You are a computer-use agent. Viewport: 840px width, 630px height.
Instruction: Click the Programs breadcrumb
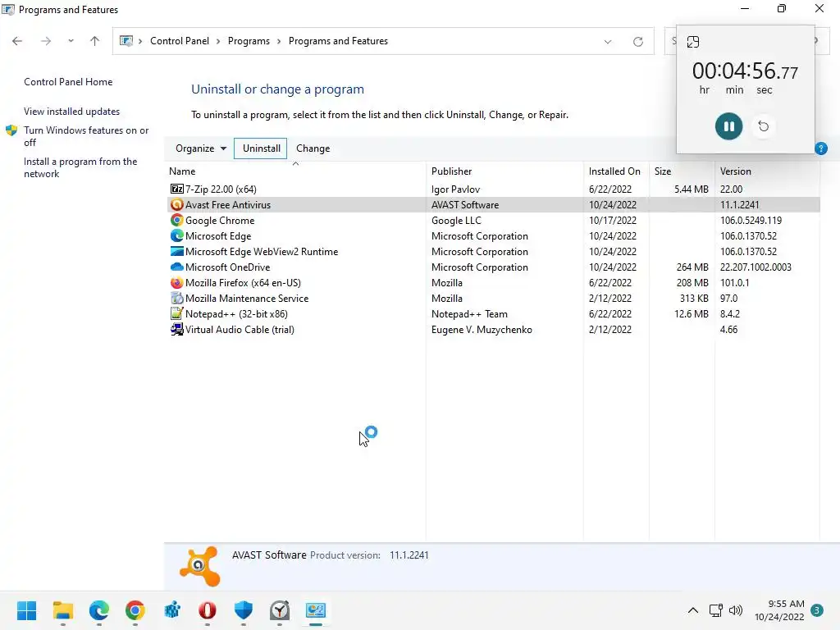tap(249, 41)
